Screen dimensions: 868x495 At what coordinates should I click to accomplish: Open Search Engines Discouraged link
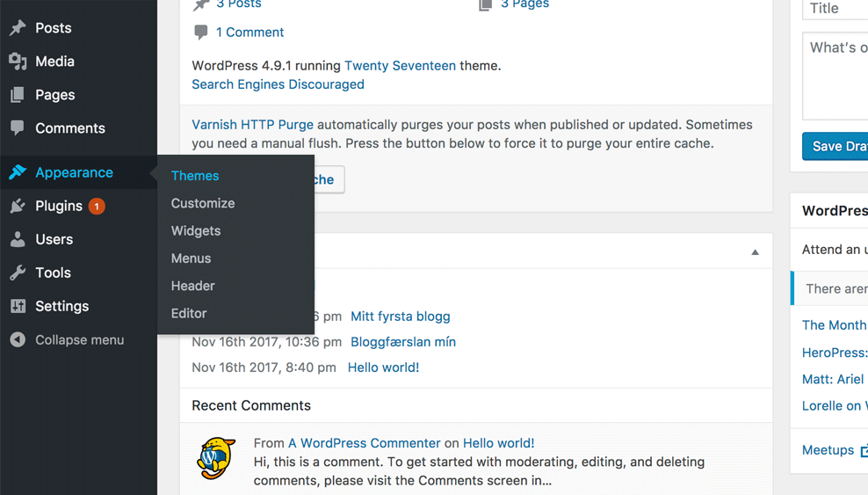[x=278, y=84]
